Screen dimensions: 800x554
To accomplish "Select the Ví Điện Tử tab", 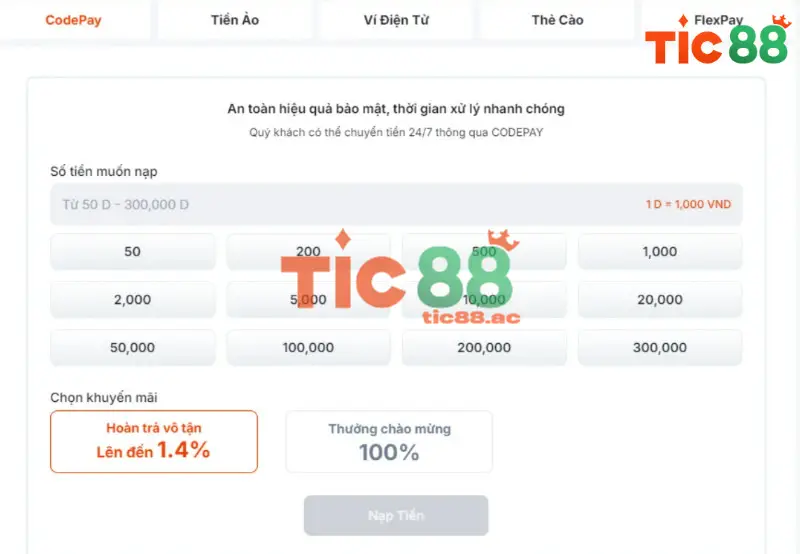I will tap(396, 20).
